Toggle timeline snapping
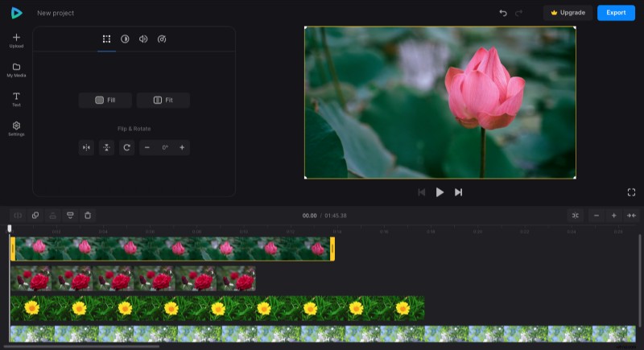The width and height of the screenshot is (644, 350). pos(576,216)
